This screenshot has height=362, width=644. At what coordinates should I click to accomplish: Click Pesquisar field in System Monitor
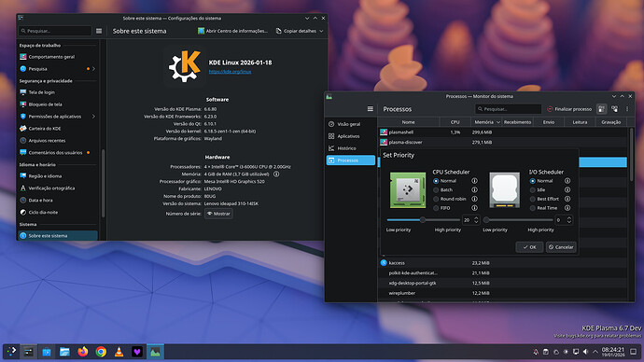509,109
